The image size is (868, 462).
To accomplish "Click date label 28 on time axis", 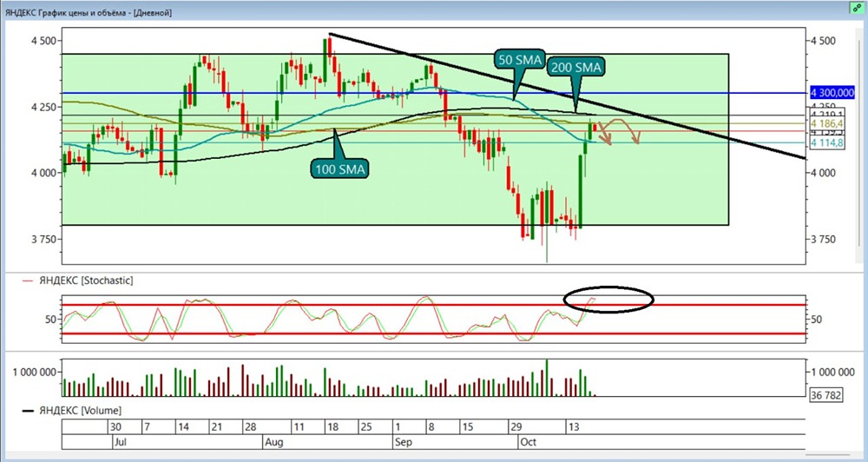I will click(x=250, y=427).
